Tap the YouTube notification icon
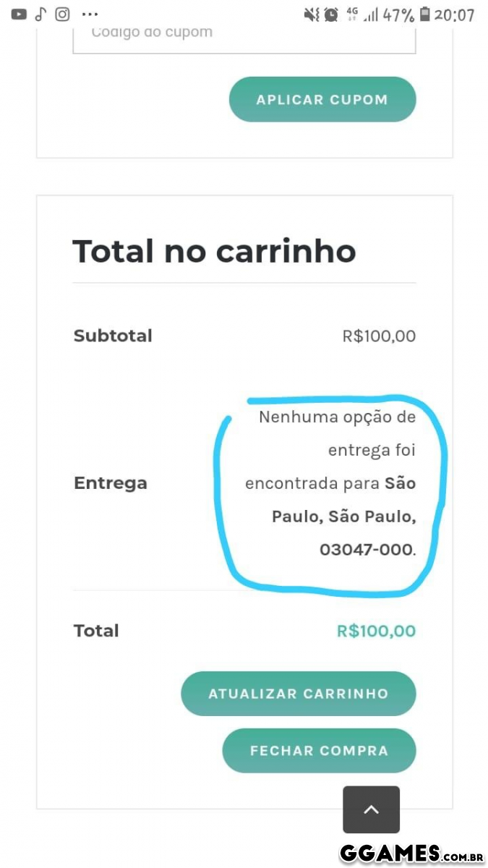Image resolution: width=488 pixels, height=868 pixels. [x=19, y=14]
